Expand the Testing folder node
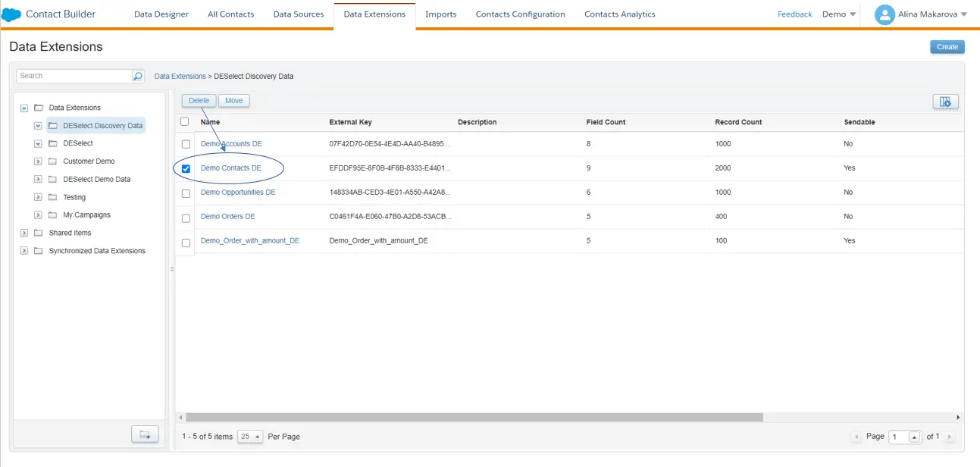The image size is (980, 467). (38, 197)
